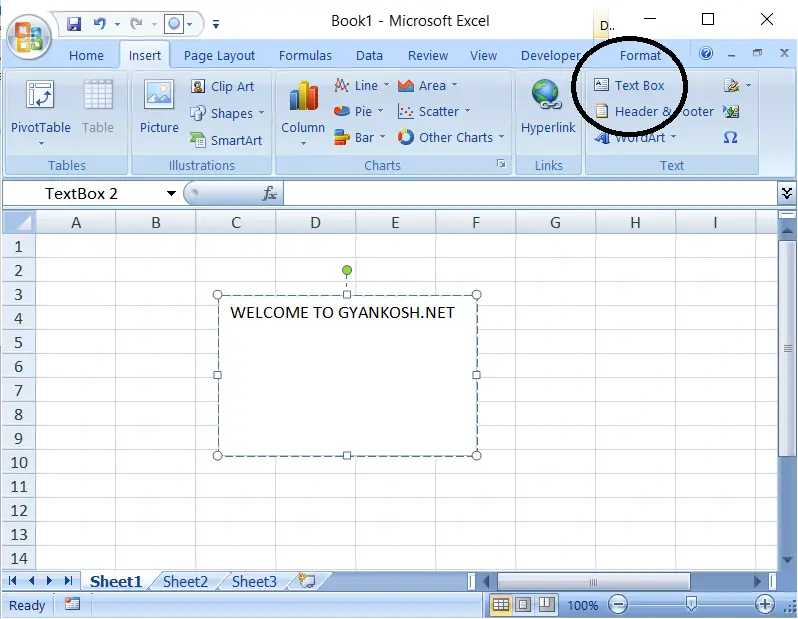
Task: Zoom out with minus button
Action: 618,605
